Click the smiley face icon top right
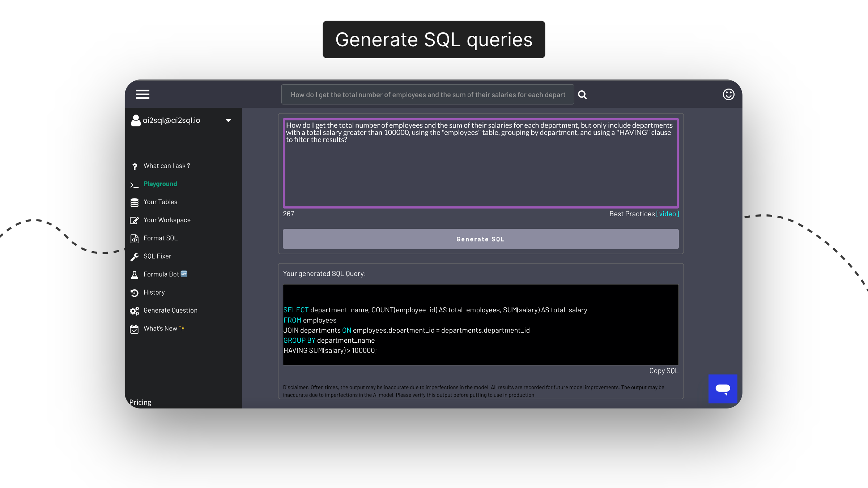This screenshot has width=868, height=488. [x=728, y=94]
